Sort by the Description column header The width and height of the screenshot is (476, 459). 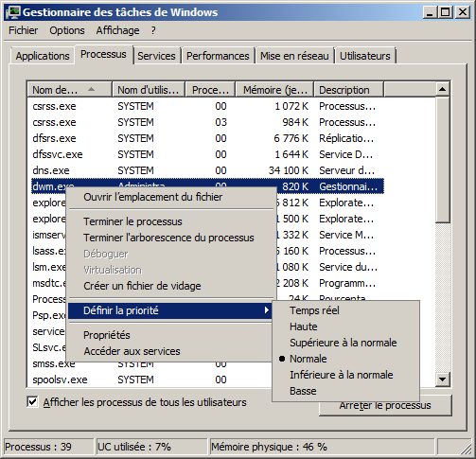tap(349, 90)
